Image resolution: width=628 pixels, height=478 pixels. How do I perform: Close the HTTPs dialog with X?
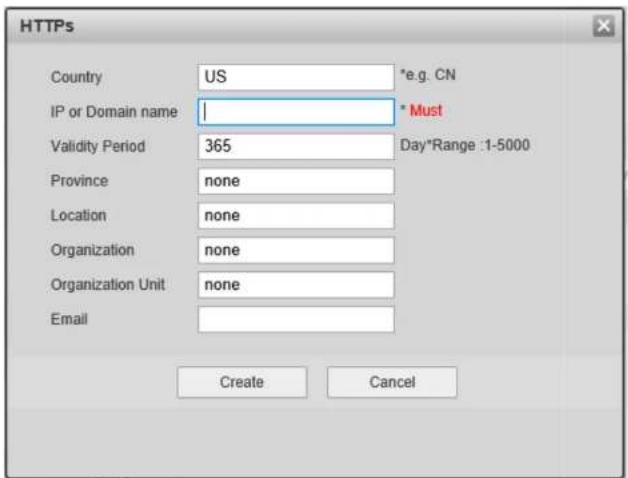(x=604, y=26)
